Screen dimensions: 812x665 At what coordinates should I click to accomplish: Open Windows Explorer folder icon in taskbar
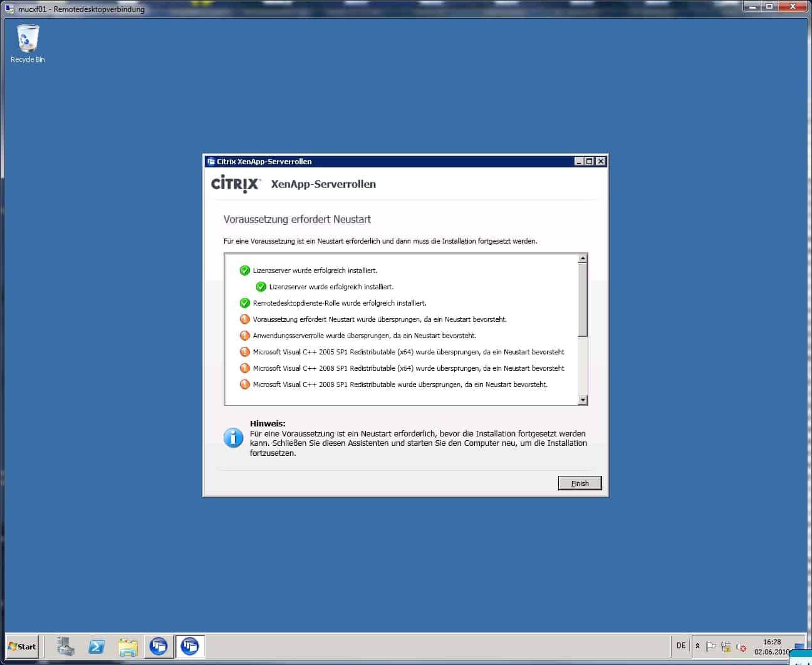(x=128, y=646)
